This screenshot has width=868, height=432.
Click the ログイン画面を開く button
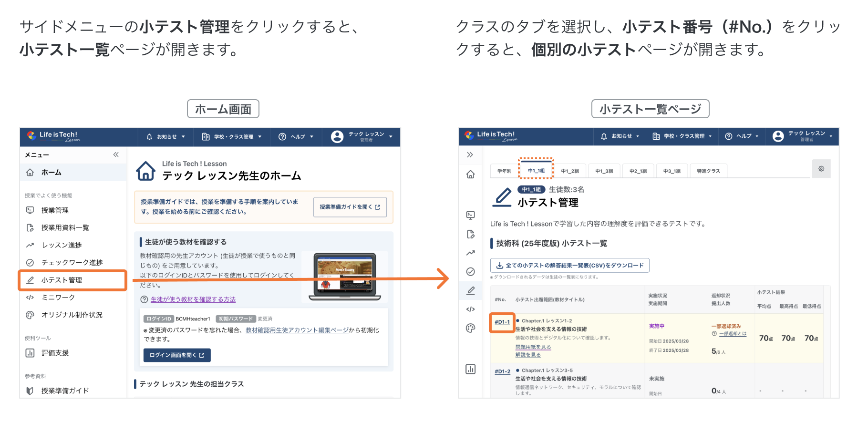[x=177, y=355]
